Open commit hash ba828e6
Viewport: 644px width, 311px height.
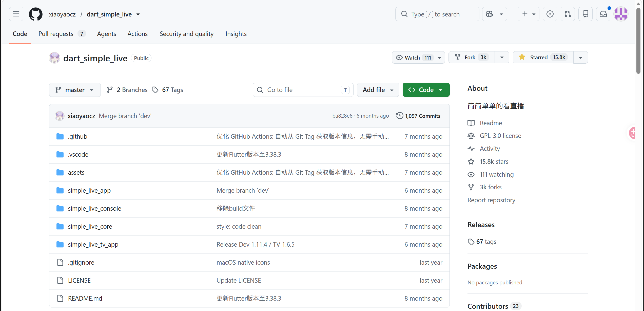click(x=342, y=116)
